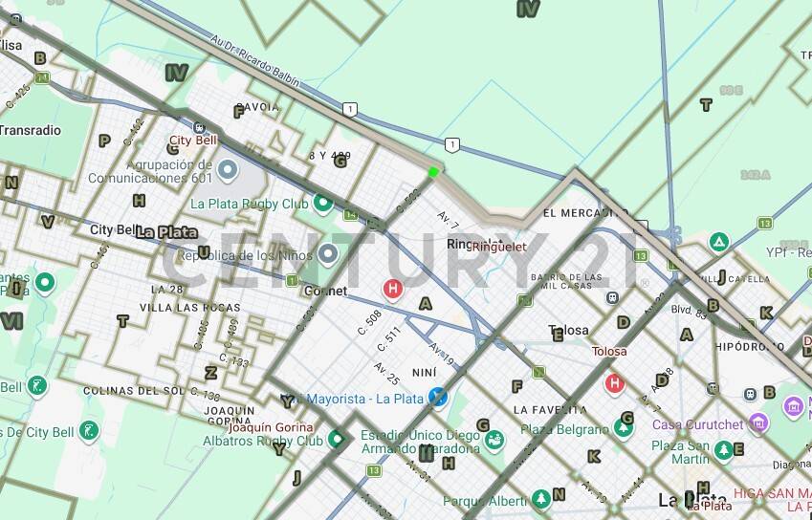
Task: Select the Plaza San Martín tree icon
Action: [x=724, y=449]
